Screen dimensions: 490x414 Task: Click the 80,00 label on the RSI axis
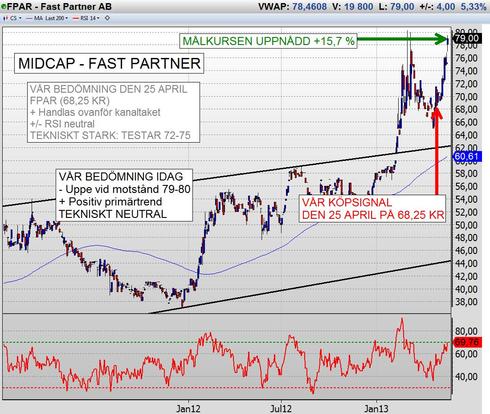point(466,331)
